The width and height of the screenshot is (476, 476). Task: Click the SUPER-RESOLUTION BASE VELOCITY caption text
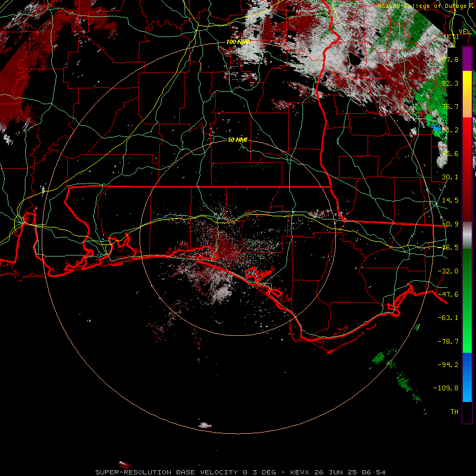[x=167, y=472]
